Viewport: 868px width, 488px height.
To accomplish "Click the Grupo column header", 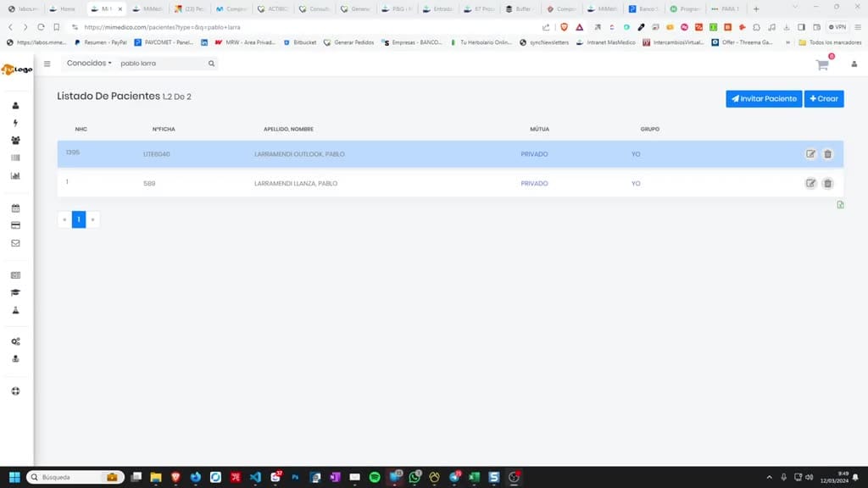I will point(650,129).
